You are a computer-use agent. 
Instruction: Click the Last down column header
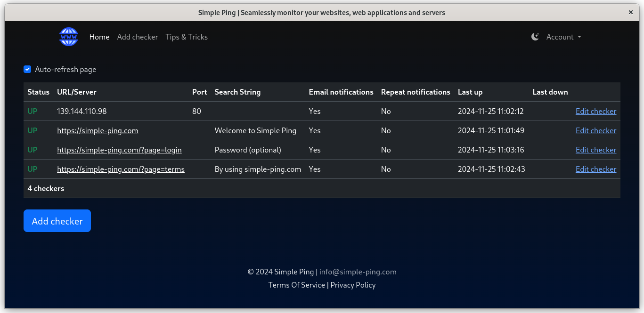click(x=550, y=92)
